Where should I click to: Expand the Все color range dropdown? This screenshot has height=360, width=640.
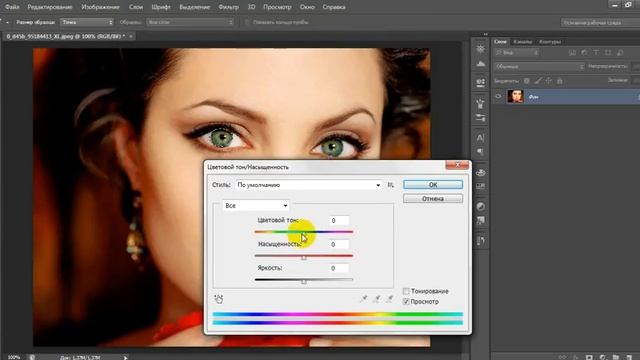point(256,206)
